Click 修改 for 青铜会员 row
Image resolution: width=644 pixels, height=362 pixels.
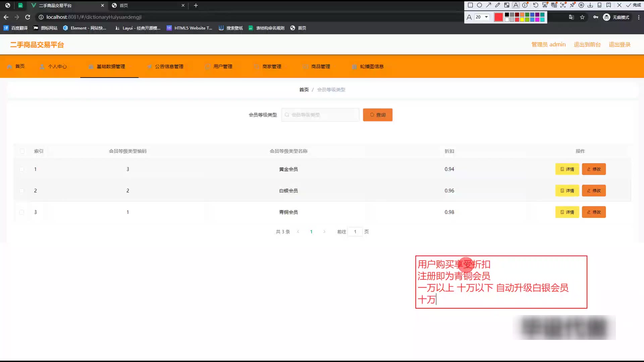594,212
